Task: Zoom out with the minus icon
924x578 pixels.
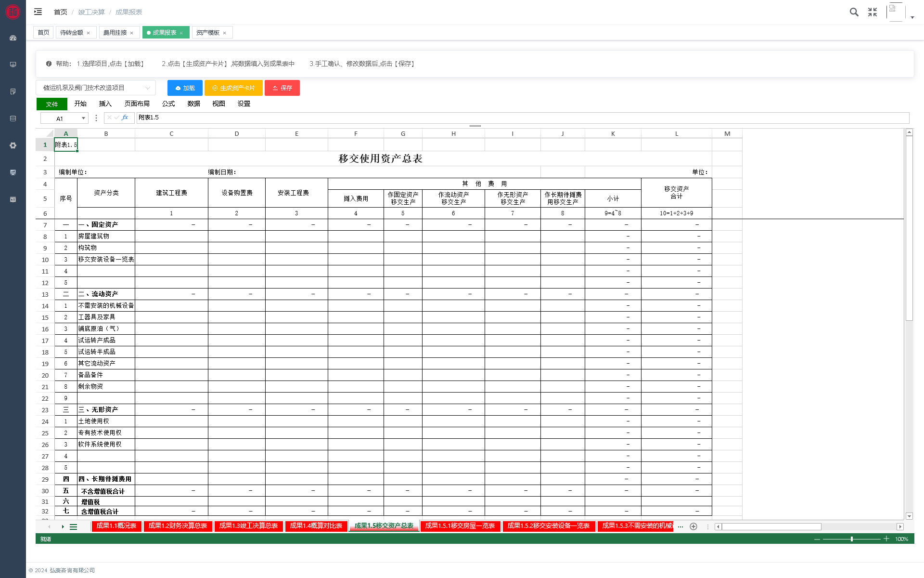Action: point(817,539)
